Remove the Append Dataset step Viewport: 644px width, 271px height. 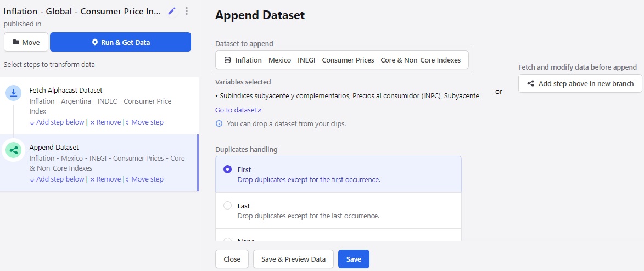(x=105, y=179)
